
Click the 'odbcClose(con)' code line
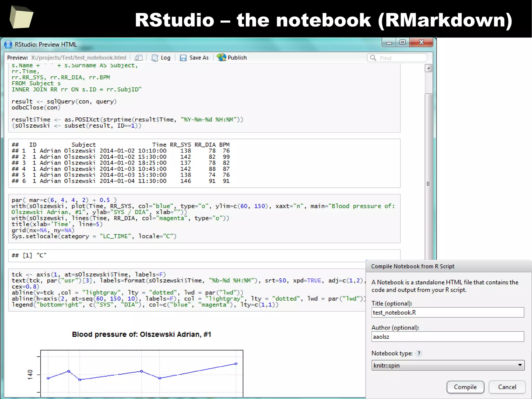tap(36, 107)
